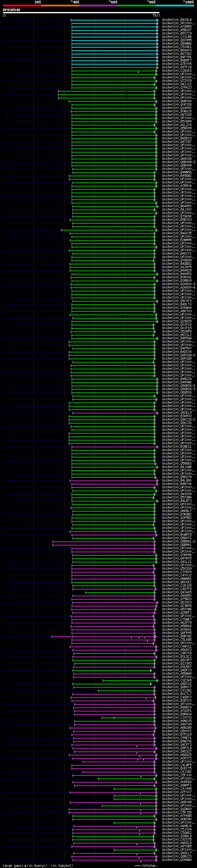Open hit UniRef100_C0ILN9
197x868 pixels.
click(x=177, y=37)
